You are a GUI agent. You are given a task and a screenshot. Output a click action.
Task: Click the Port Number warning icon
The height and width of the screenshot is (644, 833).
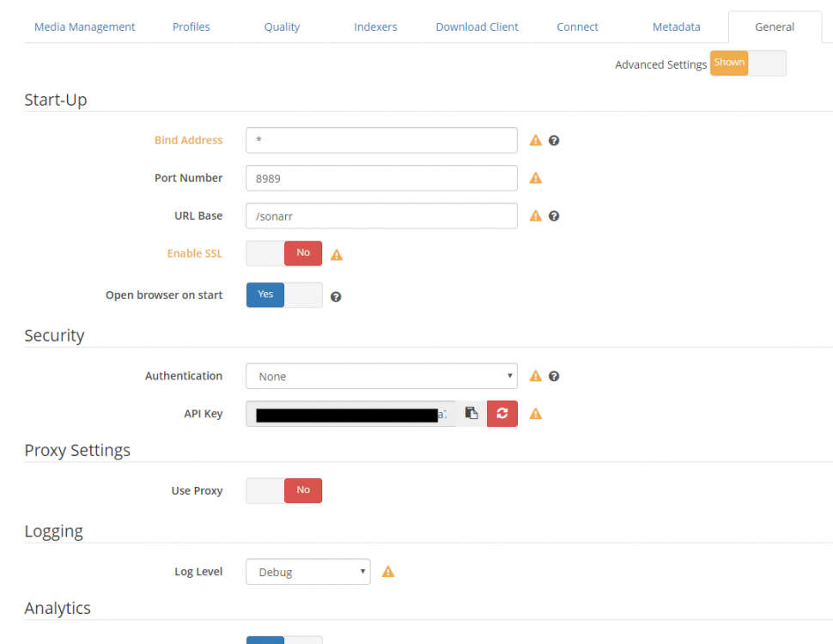tap(536, 178)
